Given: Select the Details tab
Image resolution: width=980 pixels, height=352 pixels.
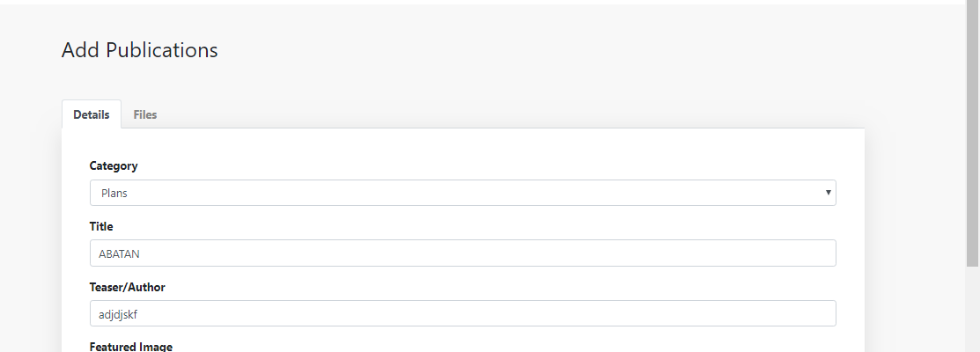Looking at the screenshot, I should 92,114.
